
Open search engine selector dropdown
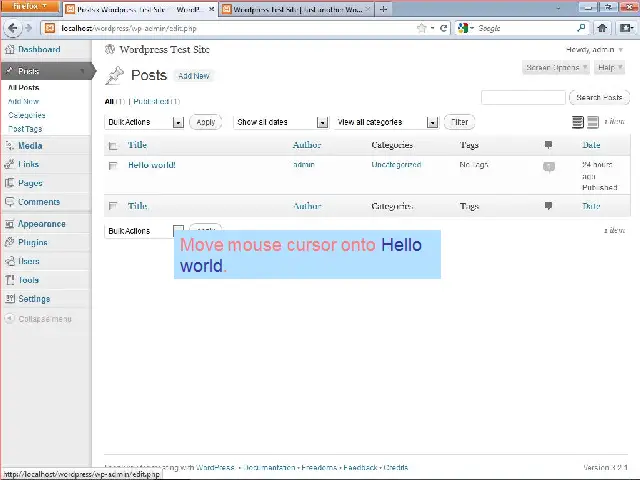click(x=466, y=28)
